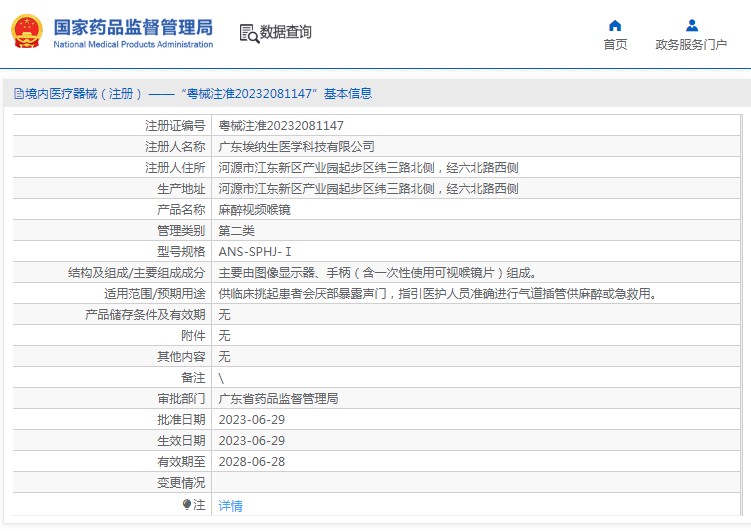Click 国家药品监督管理局 site title
Image resolution: width=751 pixels, height=531 pixels.
[x=133, y=27]
